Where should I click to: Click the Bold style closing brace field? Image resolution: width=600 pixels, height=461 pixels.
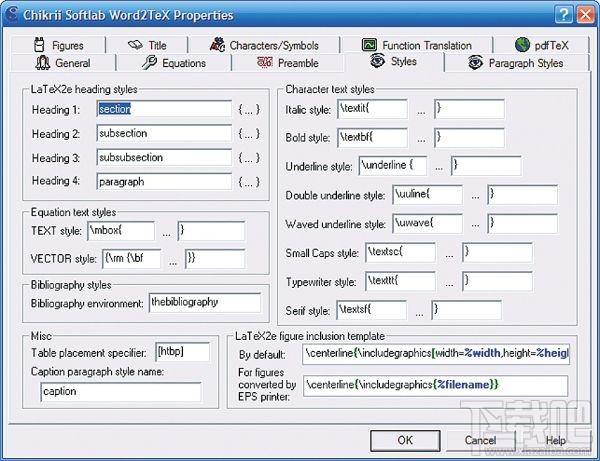[469, 137]
